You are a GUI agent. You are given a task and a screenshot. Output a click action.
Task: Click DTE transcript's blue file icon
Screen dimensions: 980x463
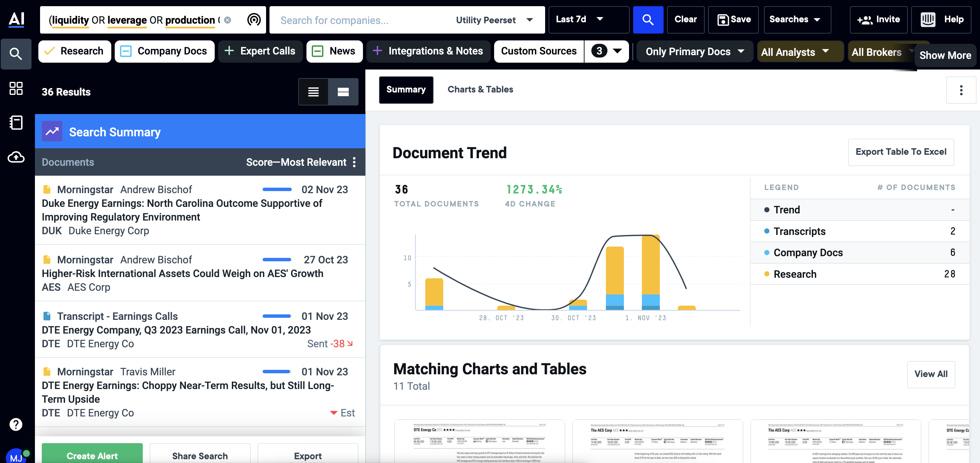(47, 316)
